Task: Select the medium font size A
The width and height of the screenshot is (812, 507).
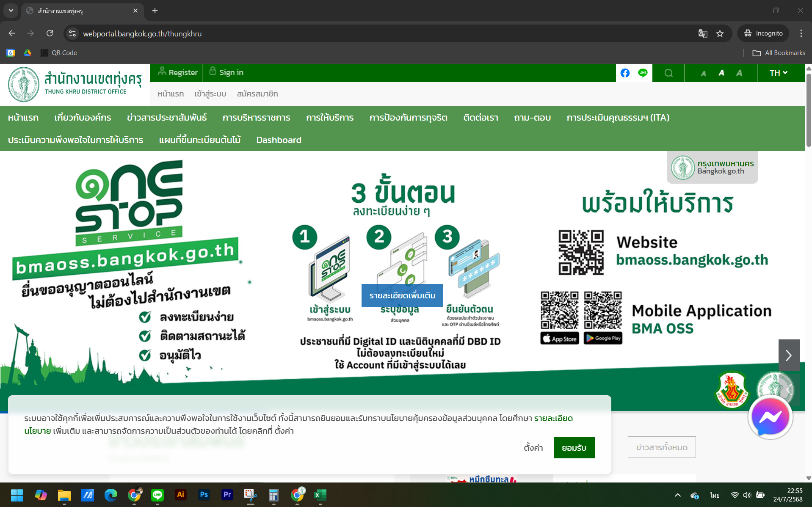Action: tap(721, 73)
